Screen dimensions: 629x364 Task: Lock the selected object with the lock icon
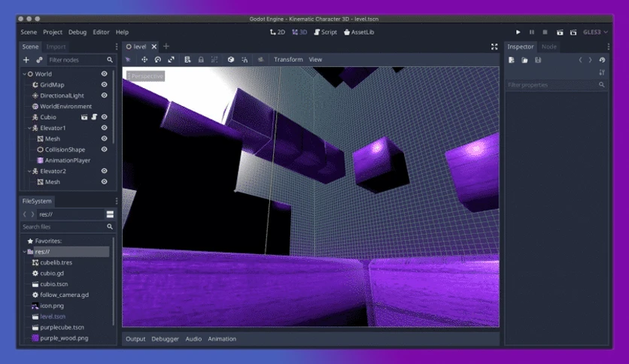201,59
